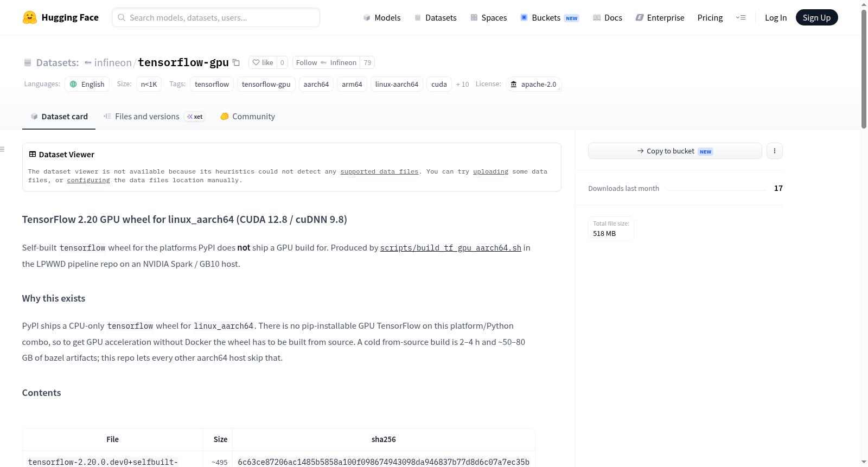
Task: Click the '518 MB' total file size
Action: click(x=604, y=233)
